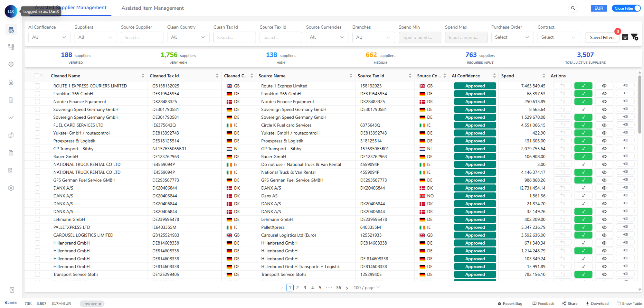The height and width of the screenshot is (308, 644).
Task: Click the reassign icon for Bauer GmbH row
Action: tap(625, 156)
